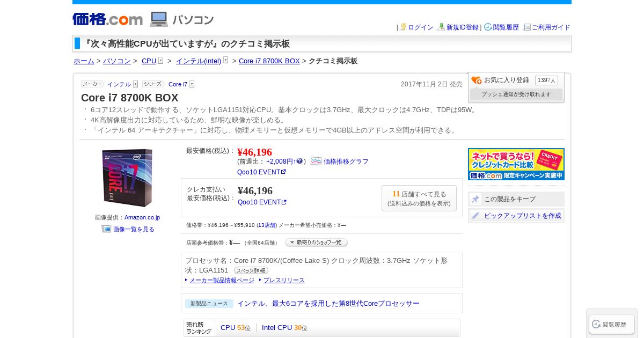Click external link icon beside credit-card Qoo10 EVENT
This screenshot has height=338, width=644.
(x=284, y=202)
